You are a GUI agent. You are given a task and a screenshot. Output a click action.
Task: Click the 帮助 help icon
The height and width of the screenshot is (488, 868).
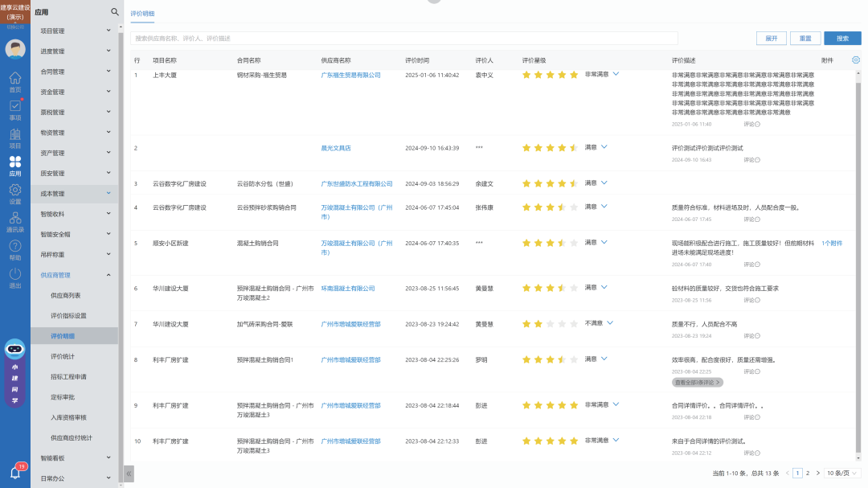(14, 250)
